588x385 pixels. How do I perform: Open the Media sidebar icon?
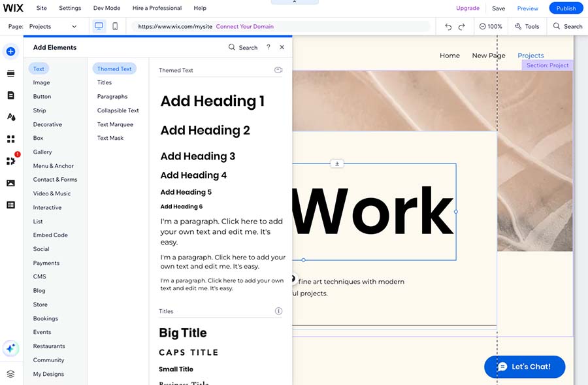(11, 183)
